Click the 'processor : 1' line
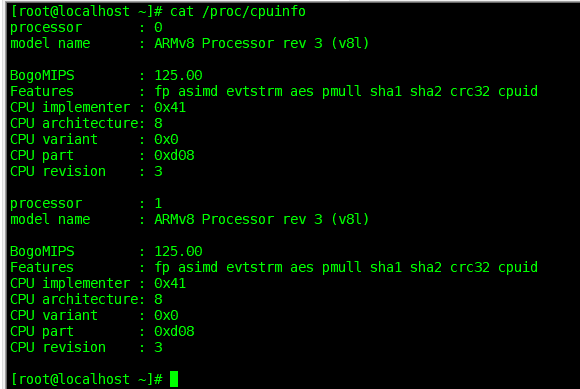 86,204
